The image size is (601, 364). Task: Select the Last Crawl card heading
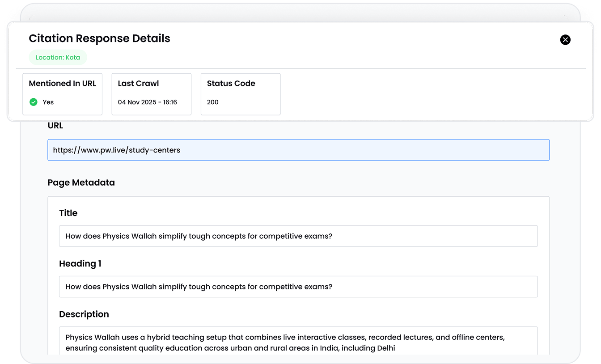(x=138, y=84)
